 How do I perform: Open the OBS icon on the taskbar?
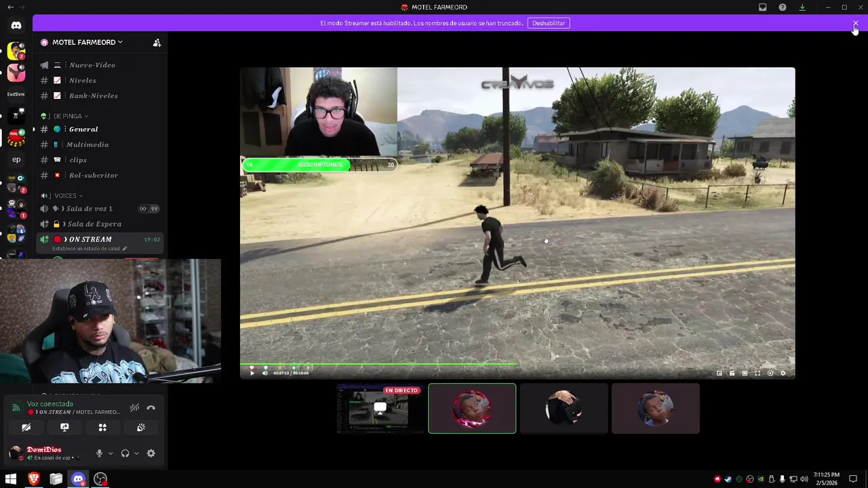(x=100, y=479)
